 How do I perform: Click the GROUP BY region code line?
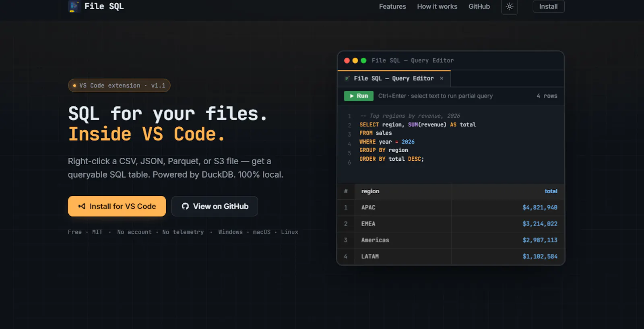pos(384,150)
